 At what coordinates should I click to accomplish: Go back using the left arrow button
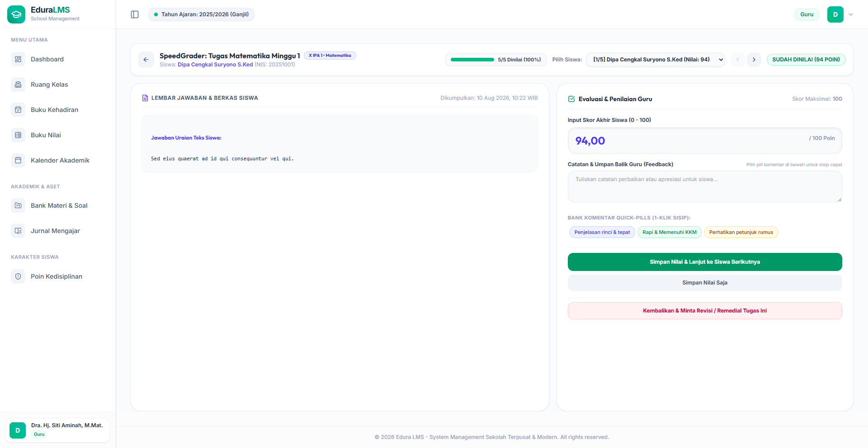(146, 60)
